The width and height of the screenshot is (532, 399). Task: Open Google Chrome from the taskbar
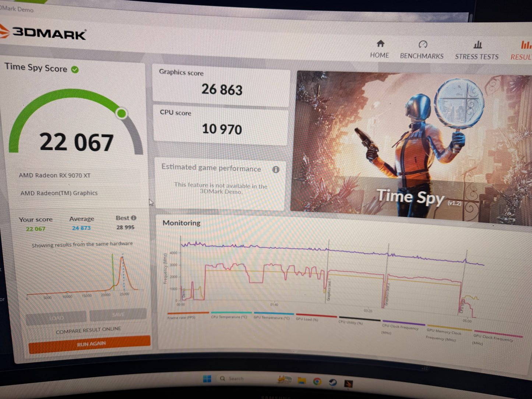pos(317,381)
